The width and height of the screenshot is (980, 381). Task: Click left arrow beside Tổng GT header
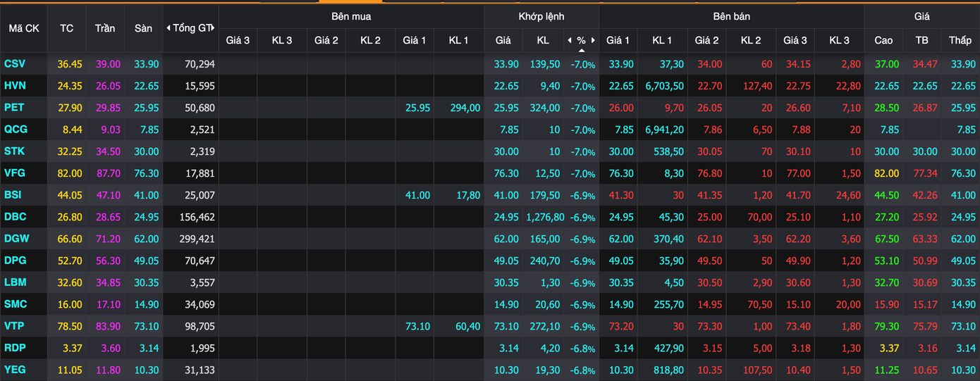[x=169, y=28]
